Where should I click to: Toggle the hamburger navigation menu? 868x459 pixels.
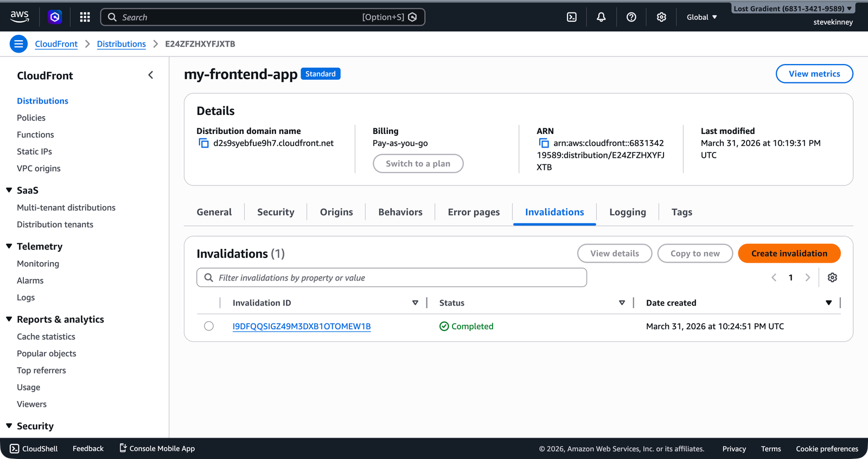(18, 44)
